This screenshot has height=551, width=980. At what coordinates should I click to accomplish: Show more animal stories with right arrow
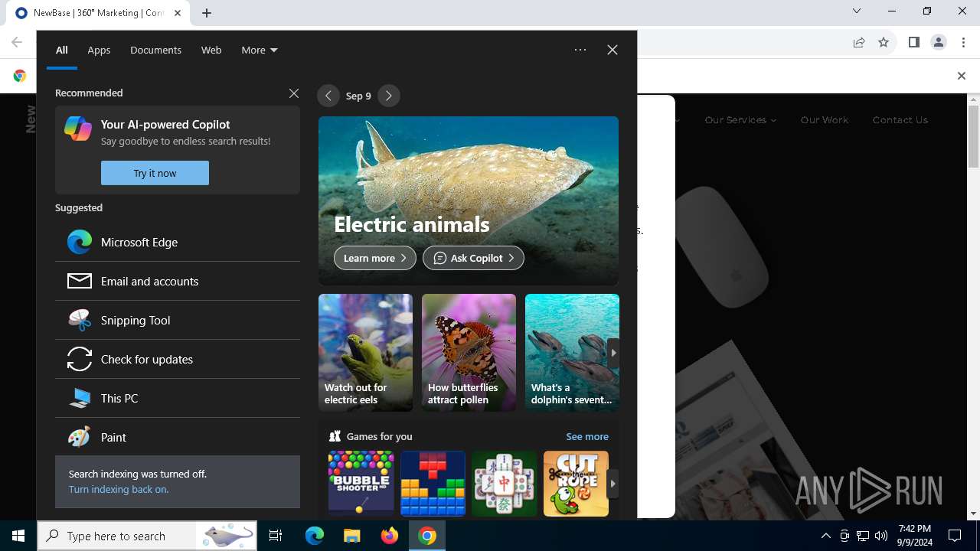613,353
